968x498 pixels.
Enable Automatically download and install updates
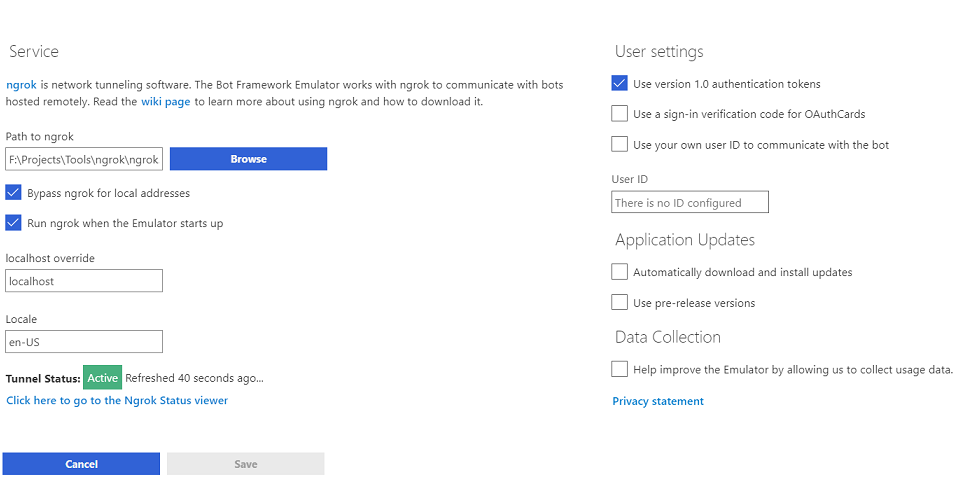click(619, 272)
